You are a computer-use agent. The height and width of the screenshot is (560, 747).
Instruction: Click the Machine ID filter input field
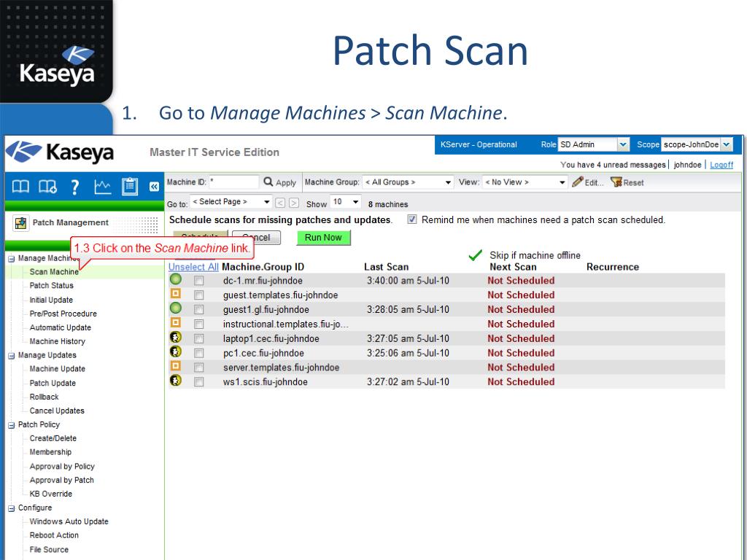pyautogui.click(x=233, y=182)
